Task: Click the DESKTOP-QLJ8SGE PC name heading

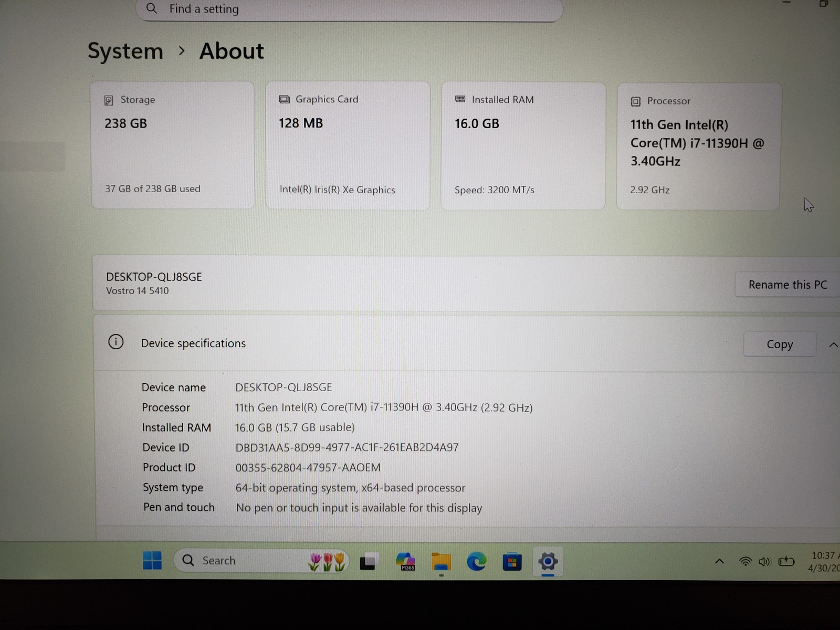Action: (154, 277)
